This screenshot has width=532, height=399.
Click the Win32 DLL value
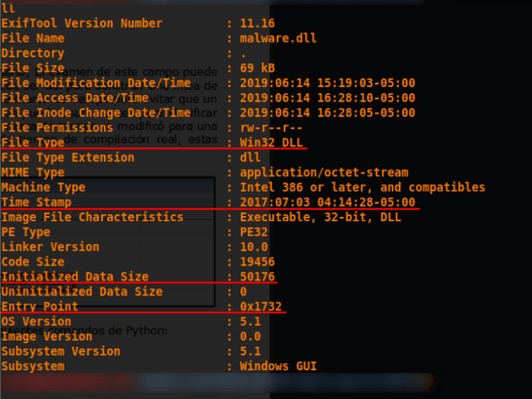tap(271, 142)
